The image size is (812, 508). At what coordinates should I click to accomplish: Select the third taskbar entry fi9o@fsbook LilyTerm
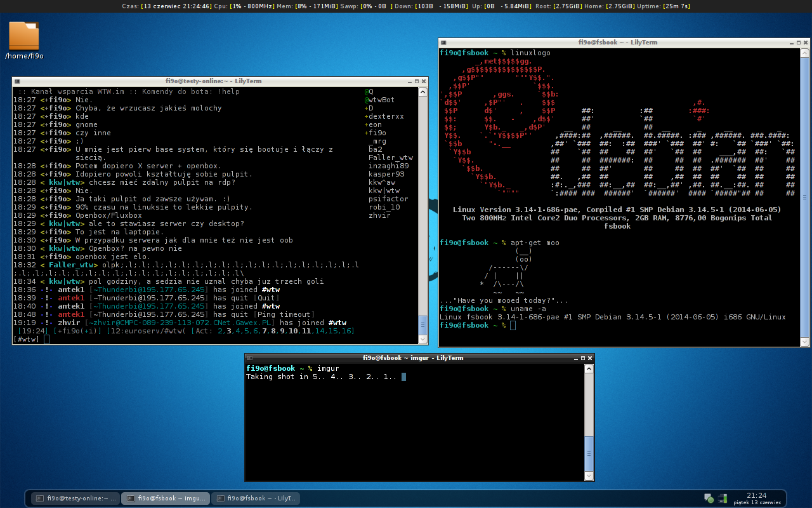[x=255, y=498]
